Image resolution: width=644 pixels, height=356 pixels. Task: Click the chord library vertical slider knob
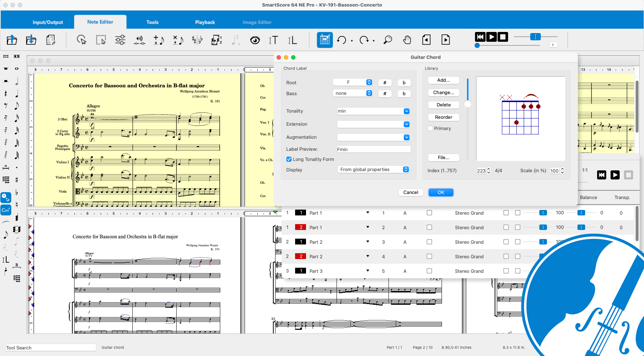[468, 104]
